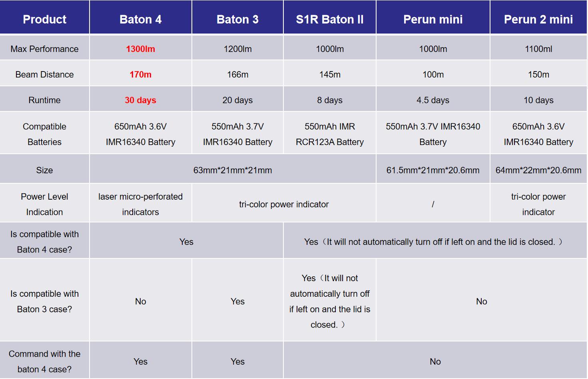Click the 550mAh IMR RCR123A Battery cell
This screenshot has height=379, width=588.
click(x=330, y=134)
